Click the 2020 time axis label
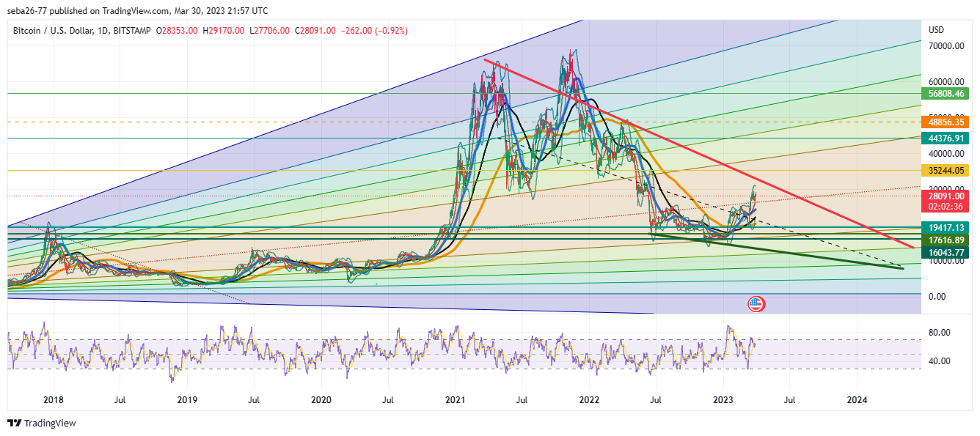This screenshot has width=980, height=436. (321, 400)
